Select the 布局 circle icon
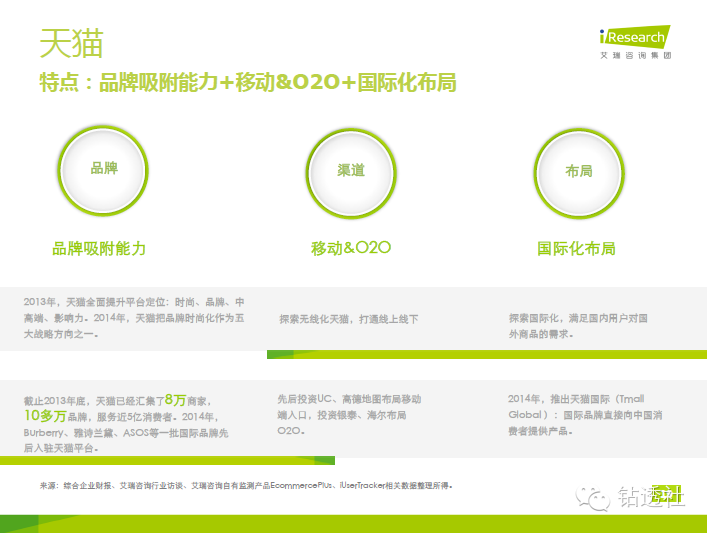This screenshot has height=533, width=707. click(x=579, y=173)
